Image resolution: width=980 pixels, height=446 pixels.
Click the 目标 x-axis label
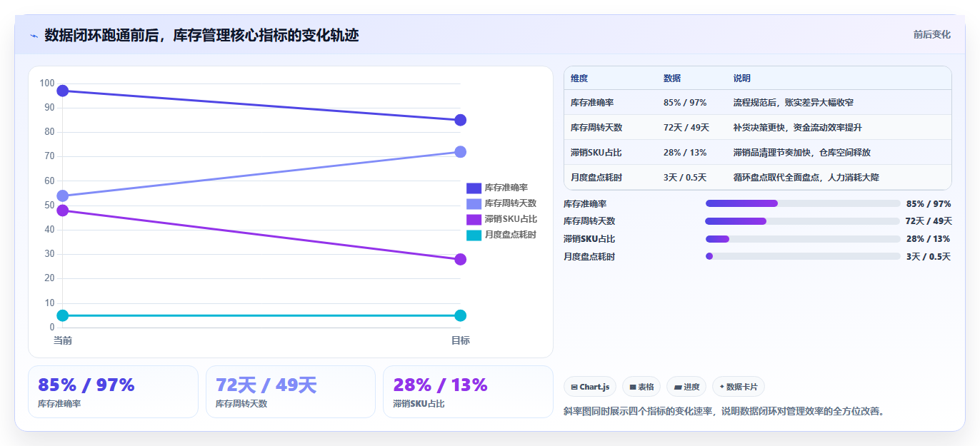[x=460, y=340]
